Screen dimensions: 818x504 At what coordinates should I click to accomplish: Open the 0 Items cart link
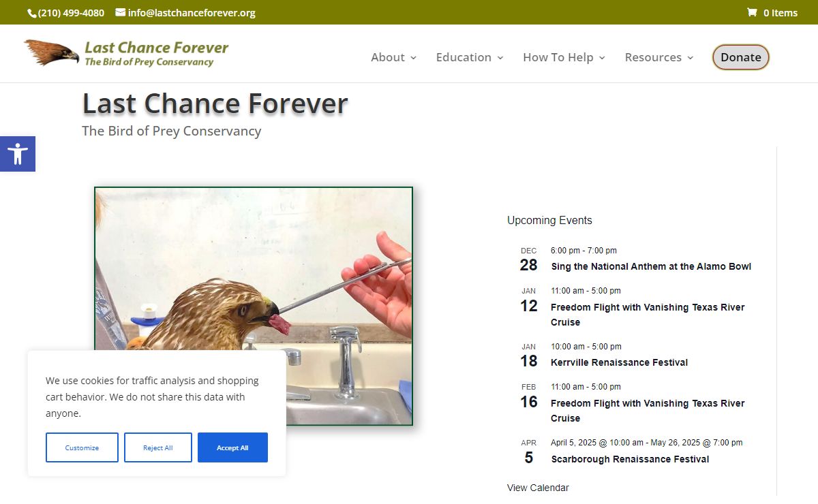[x=781, y=12]
